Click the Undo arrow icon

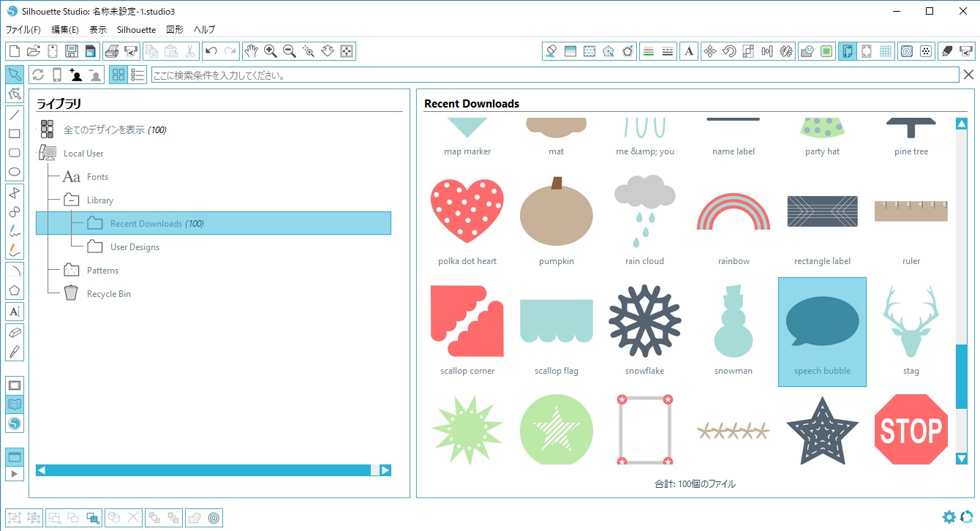[211, 51]
